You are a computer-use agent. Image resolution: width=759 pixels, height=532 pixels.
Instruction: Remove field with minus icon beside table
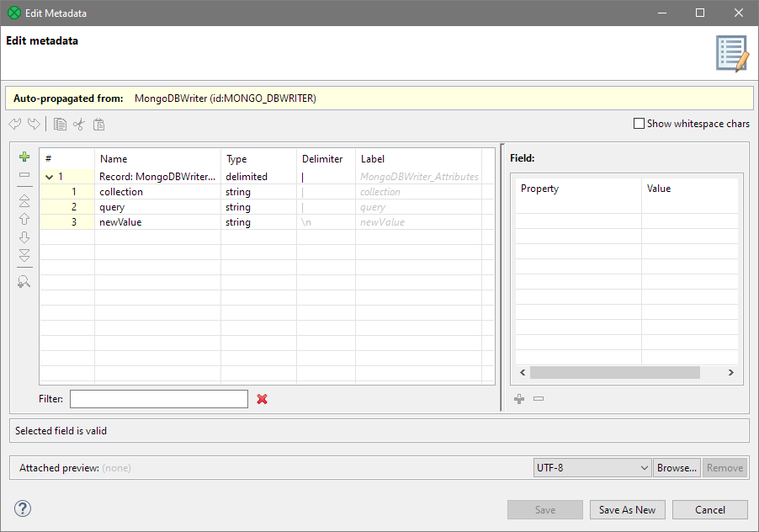pyautogui.click(x=24, y=174)
